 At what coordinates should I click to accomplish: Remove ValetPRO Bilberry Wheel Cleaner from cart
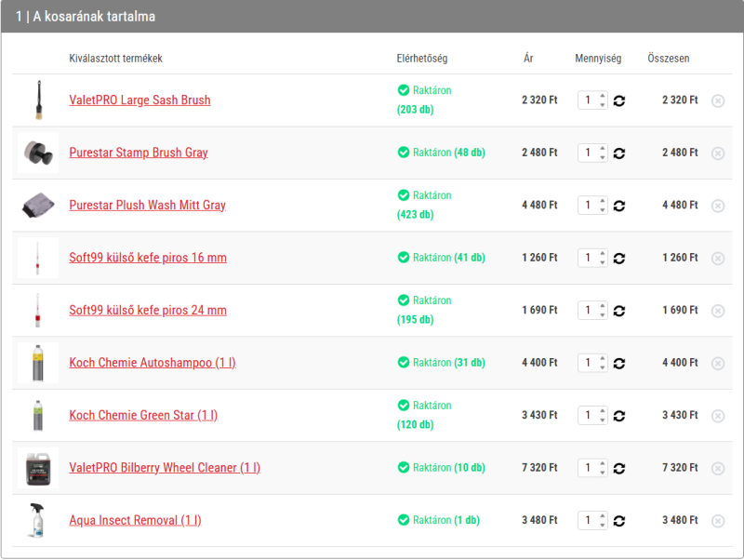[x=718, y=469]
